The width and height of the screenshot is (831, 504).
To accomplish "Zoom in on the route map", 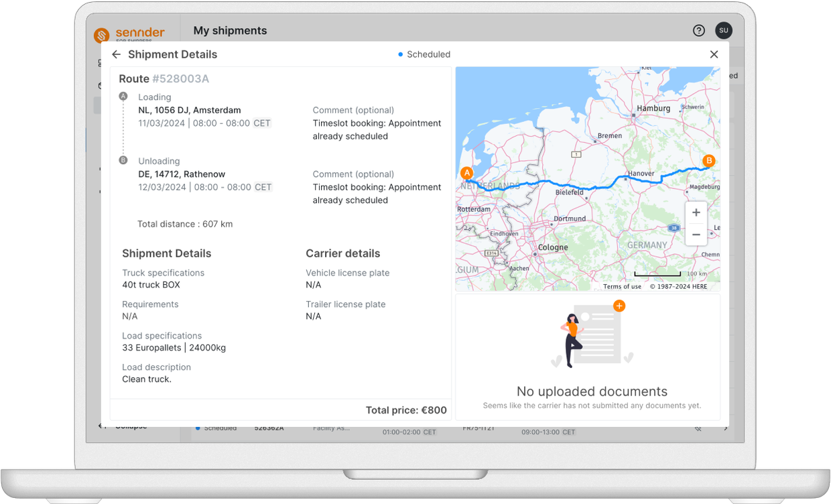I will [696, 212].
